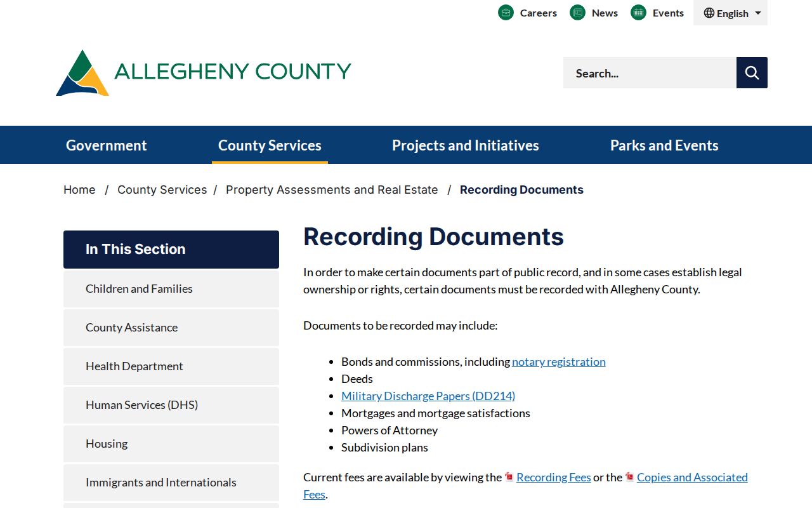Click the Subdivision plans list item
This screenshot has width=812, height=508.
pyautogui.click(x=384, y=447)
